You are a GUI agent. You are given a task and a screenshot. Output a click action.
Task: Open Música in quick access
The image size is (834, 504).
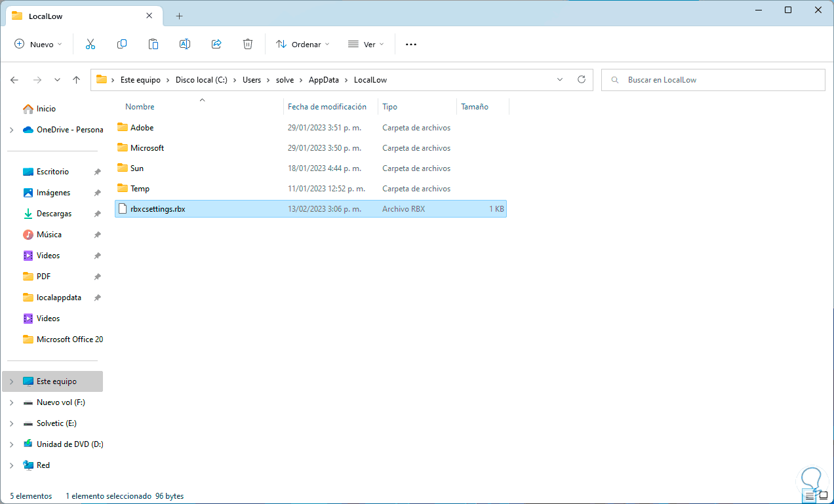pyautogui.click(x=49, y=235)
